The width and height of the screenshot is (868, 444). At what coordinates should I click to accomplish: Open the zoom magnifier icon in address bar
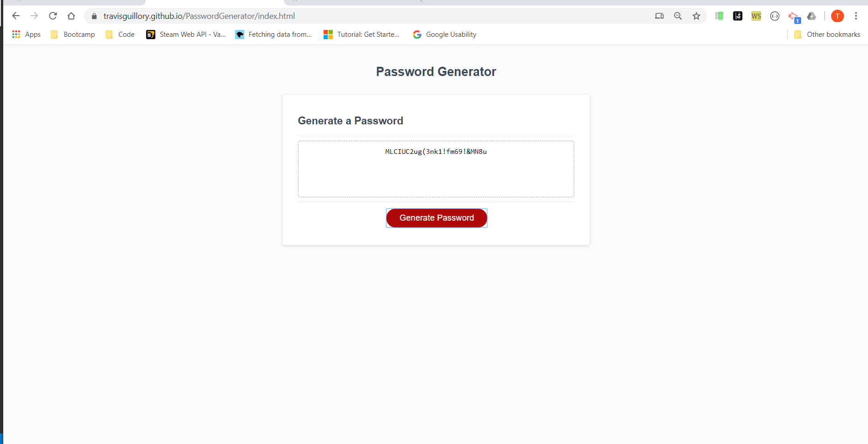tap(678, 16)
